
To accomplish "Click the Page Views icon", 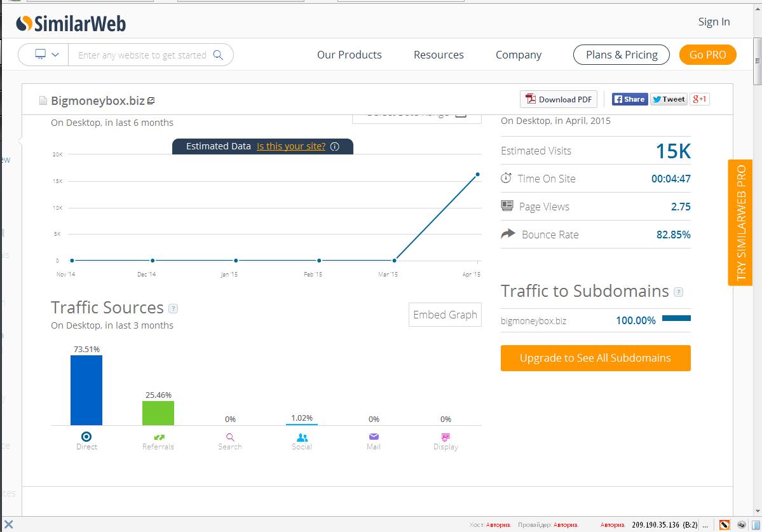I will (x=507, y=206).
